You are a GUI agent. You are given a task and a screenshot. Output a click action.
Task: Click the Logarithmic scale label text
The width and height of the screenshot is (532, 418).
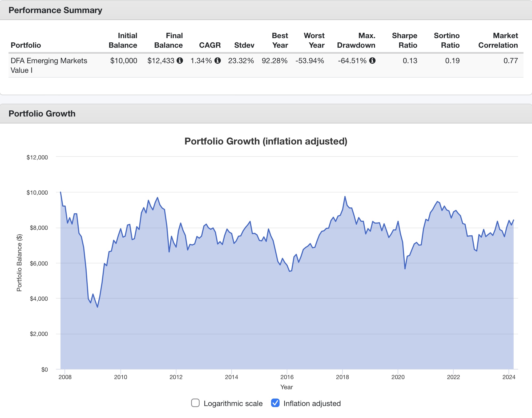(x=233, y=403)
